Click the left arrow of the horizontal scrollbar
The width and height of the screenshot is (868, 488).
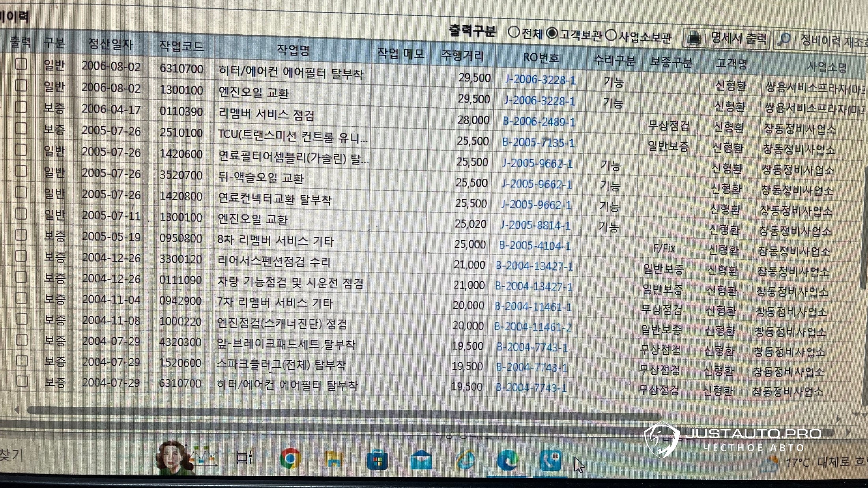click(16, 410)
